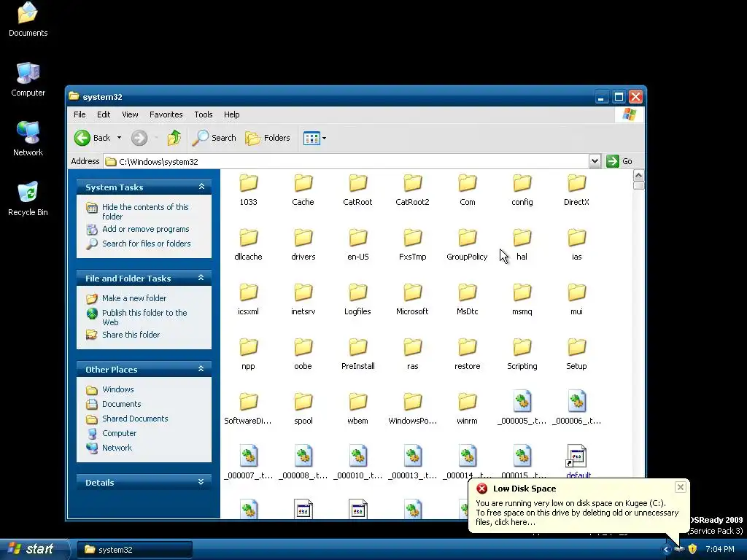
Task: Select the oobe folder icon
Action: tap(303, 347)
